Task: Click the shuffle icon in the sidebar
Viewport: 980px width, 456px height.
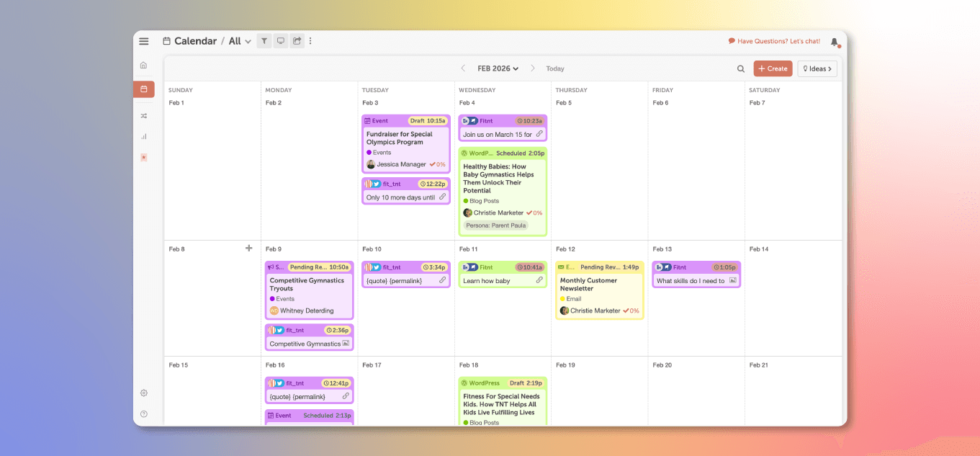Action: tap(143, 115)
